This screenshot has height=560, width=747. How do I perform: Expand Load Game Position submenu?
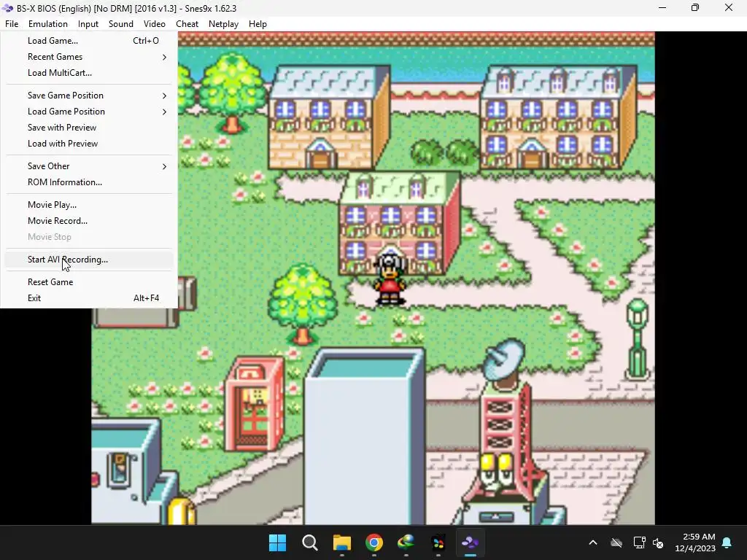(x=89, y=112)
